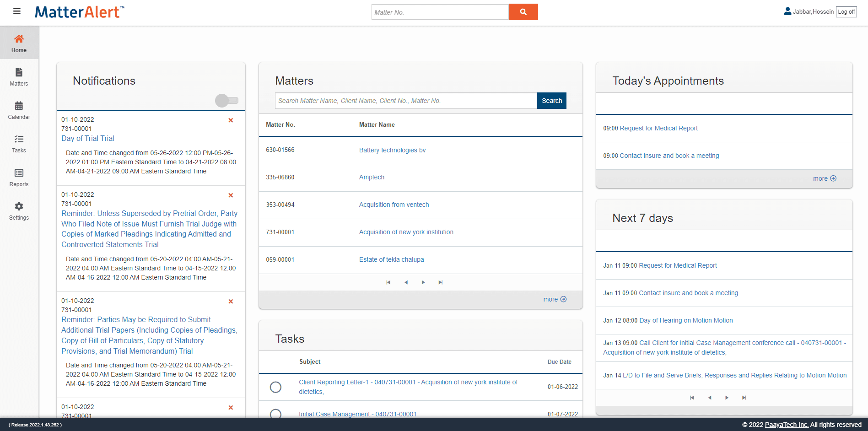Screen dimensions: 868x431
Task: Select the Initial Case Management task circle
Action: (275, 414)
